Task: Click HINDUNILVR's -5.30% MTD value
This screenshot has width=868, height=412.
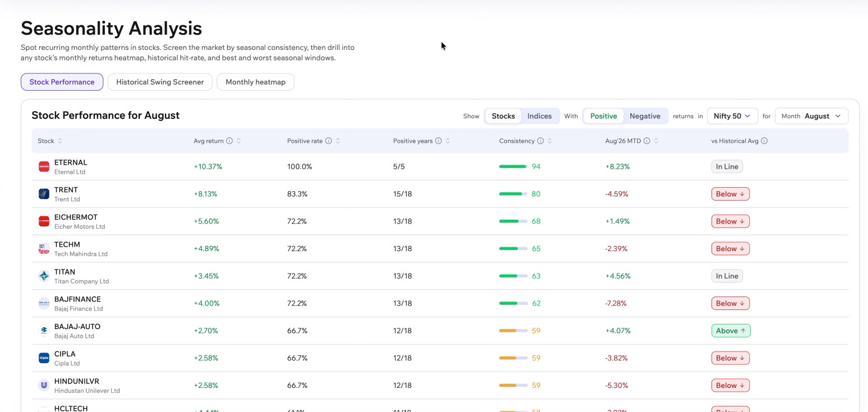Action: coord(617,385)
